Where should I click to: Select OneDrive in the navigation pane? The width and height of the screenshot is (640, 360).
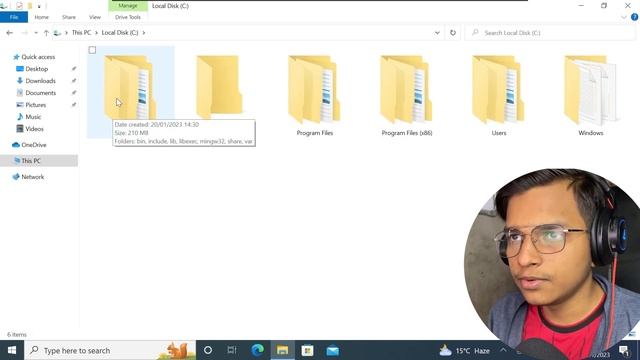point(33,145)
